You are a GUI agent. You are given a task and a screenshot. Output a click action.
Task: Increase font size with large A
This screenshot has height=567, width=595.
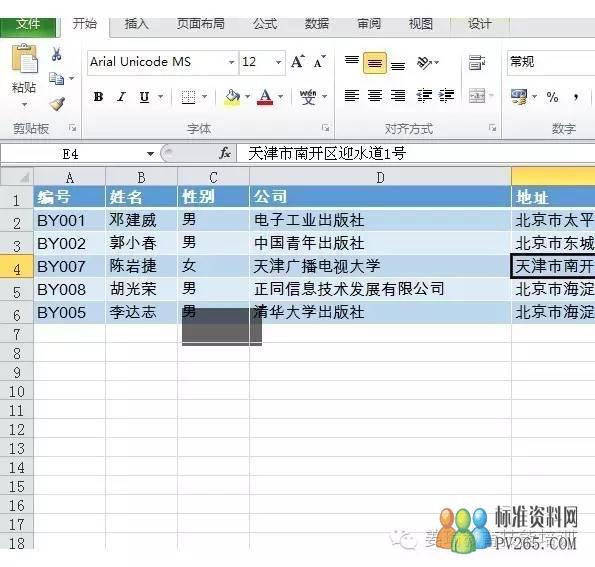298,61
